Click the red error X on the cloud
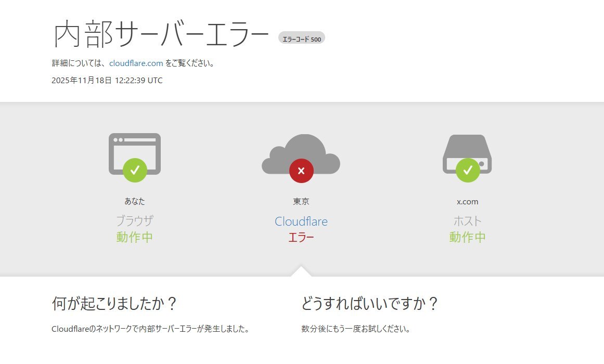 pyautogui.click(x=302, y=170)
